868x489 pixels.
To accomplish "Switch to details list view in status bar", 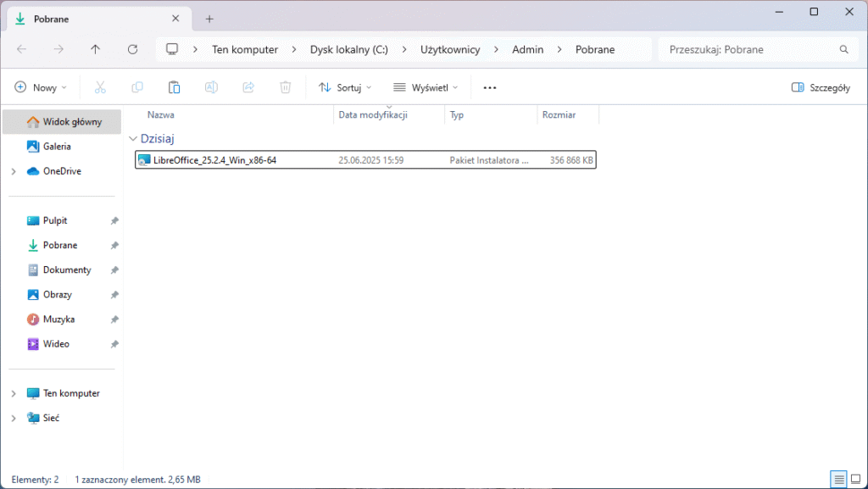I will (838, 480).
